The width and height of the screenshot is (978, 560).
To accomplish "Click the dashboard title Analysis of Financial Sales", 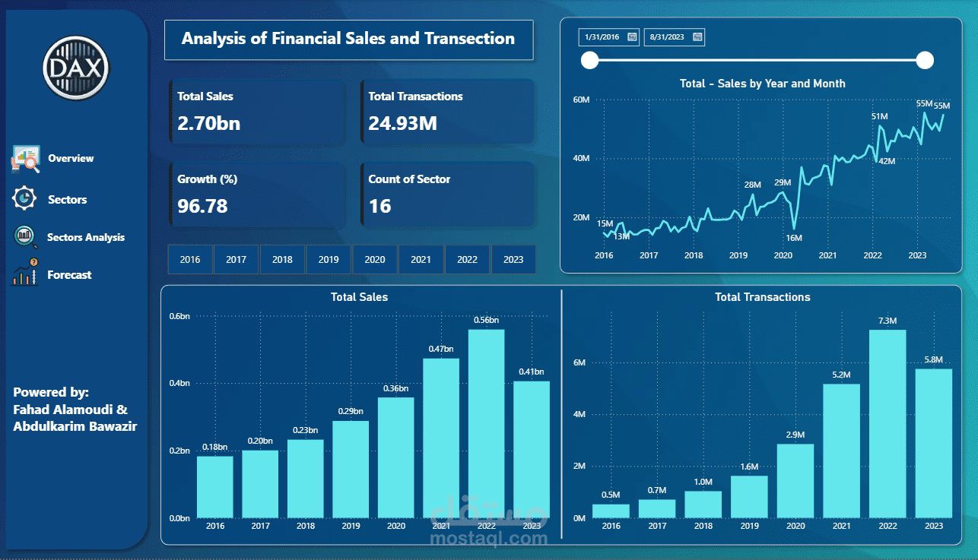I will (348, 39).
